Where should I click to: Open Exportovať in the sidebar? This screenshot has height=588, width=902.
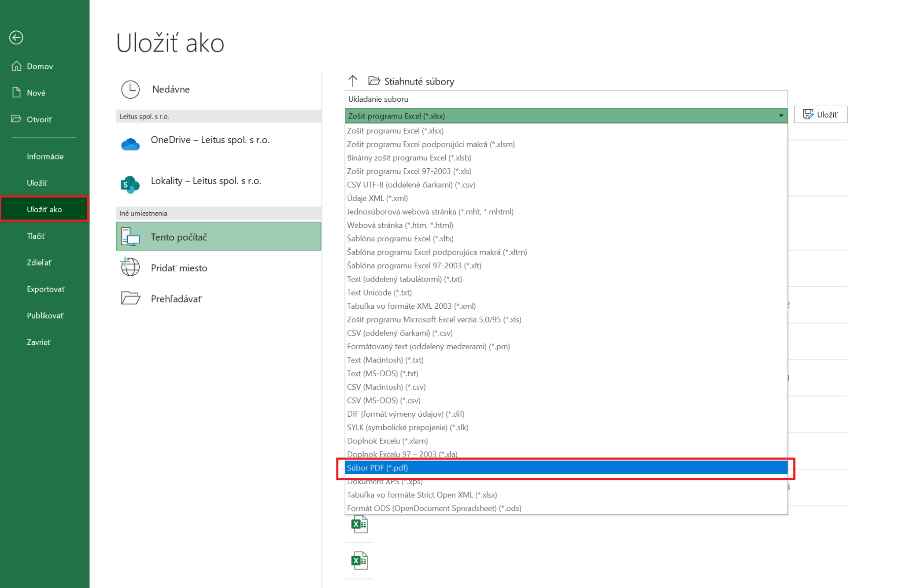click(x=46, y=289)
